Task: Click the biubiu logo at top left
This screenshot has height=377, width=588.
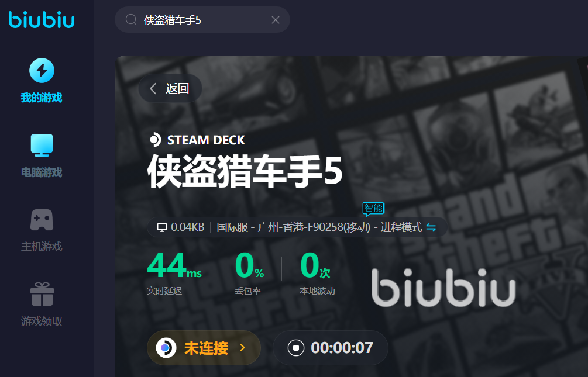Action: click(x=42, y=19)
